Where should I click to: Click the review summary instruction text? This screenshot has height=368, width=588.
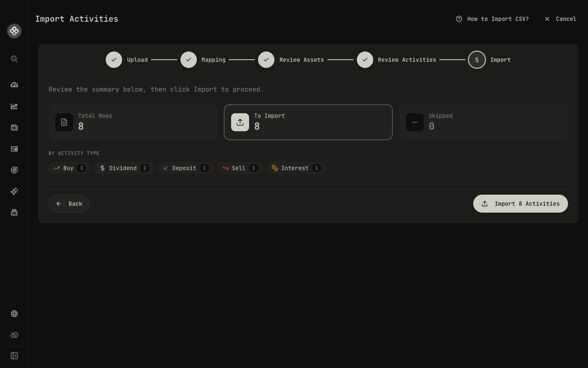click(156, 89)
